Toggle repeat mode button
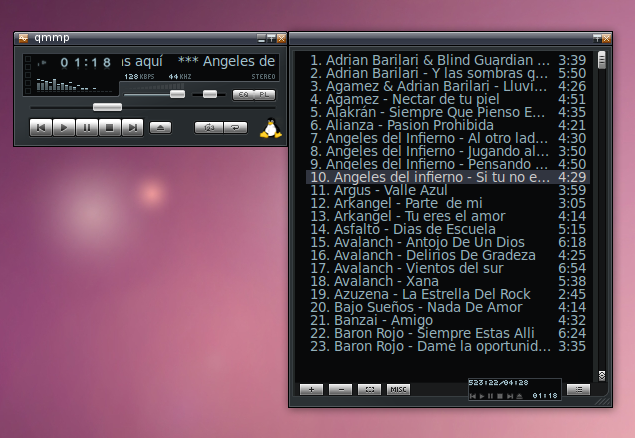Viewport: 635px width, 438px height. click(x=235, y=128)
